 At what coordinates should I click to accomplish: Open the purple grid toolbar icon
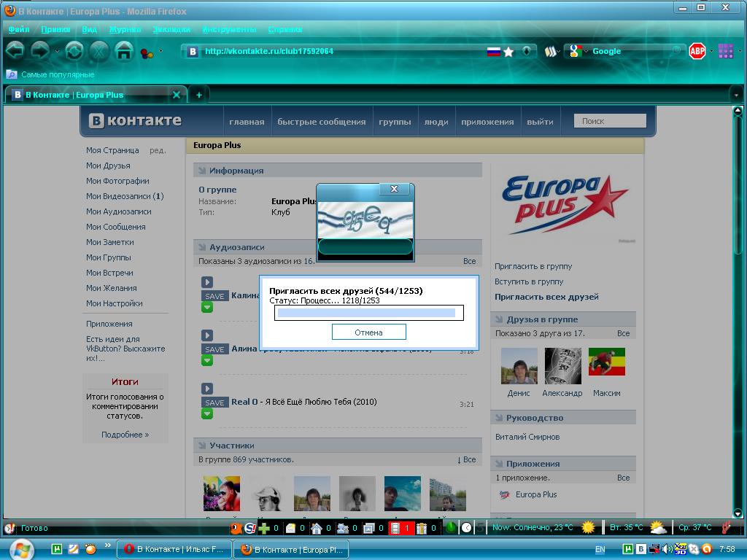tap(726, 51)
